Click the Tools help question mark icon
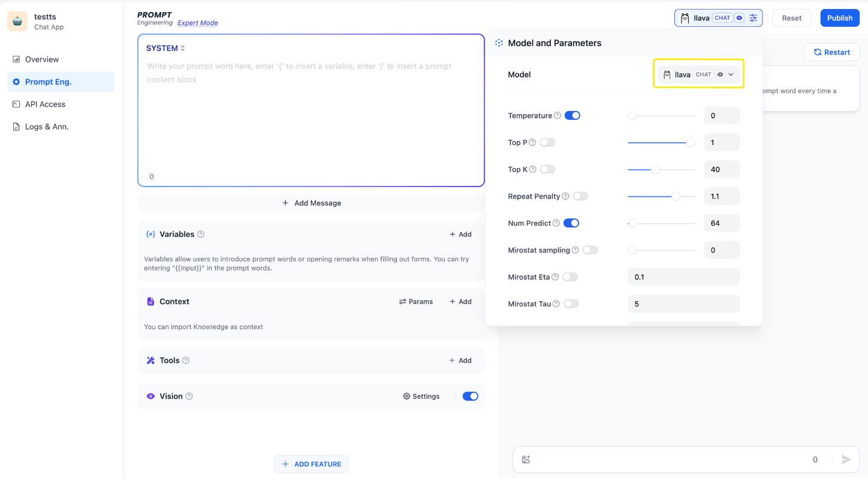The image size is (868, 487). pyautogui.click(x=186, y=360)
